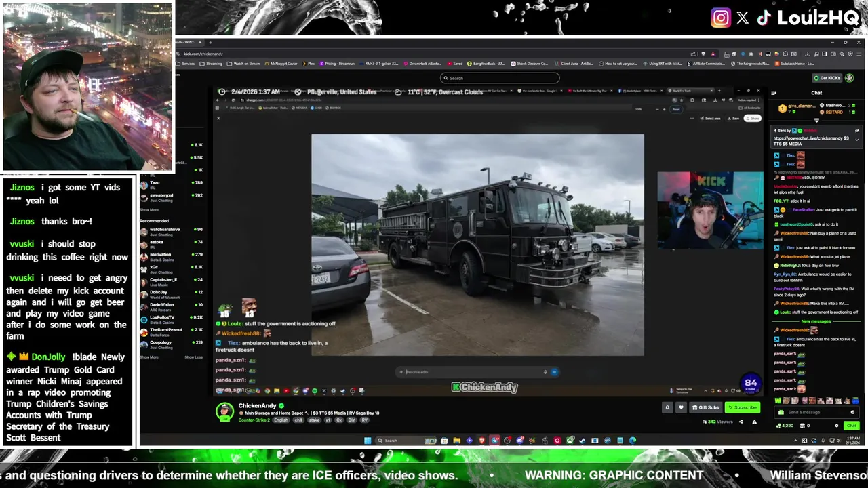Click the Get KICKs button
The height and width of the screenshot is (488, 868).
coord(827,78)
